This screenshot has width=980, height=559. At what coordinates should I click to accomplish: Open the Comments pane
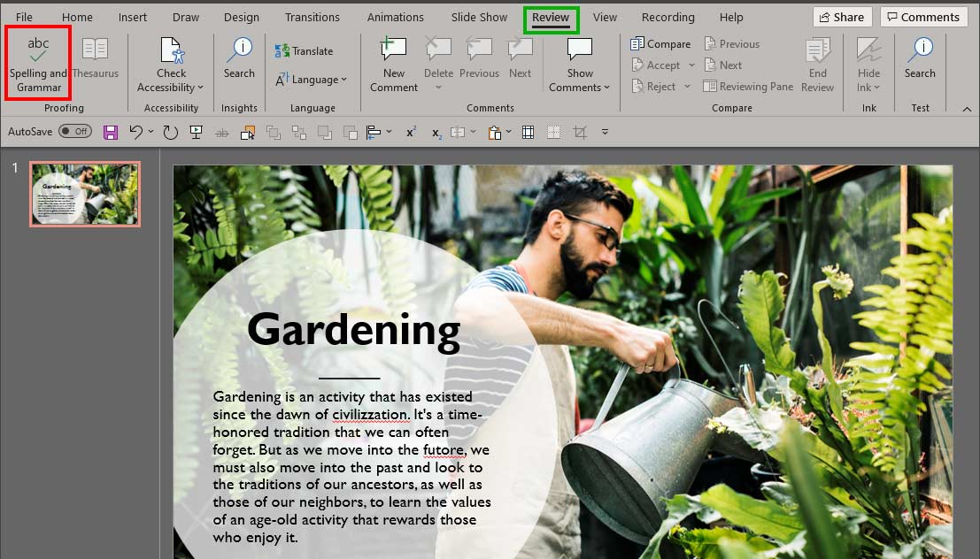(923, 16)
